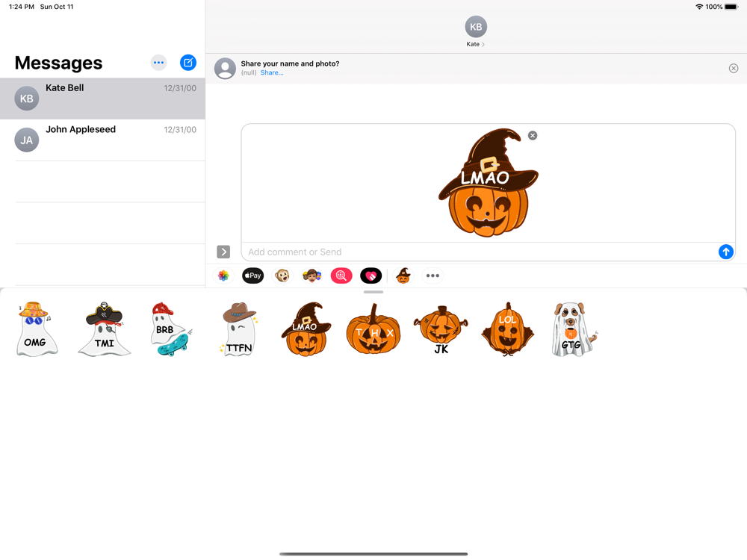Screen dimensions: 747x560
Task: Choose the BRB skateboard ghost sticker
Action: 172,329
